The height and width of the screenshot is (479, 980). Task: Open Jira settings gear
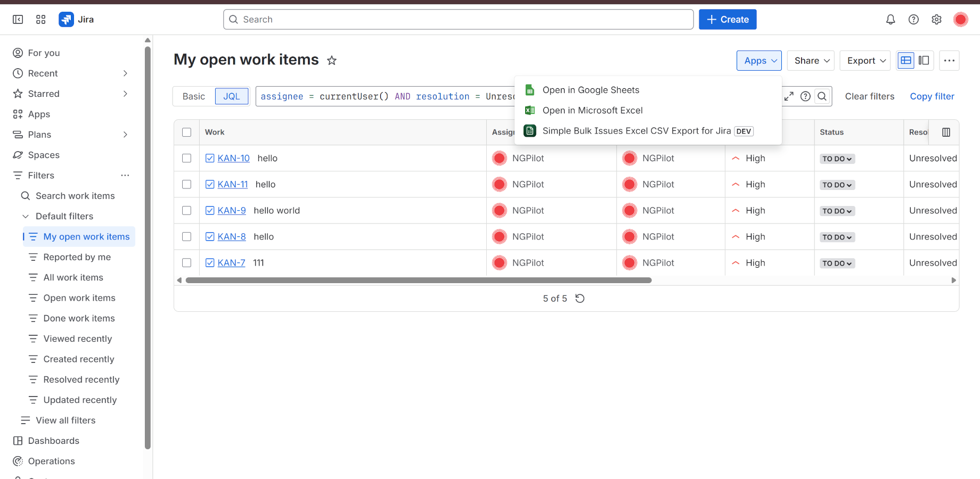tap(936, 20)
